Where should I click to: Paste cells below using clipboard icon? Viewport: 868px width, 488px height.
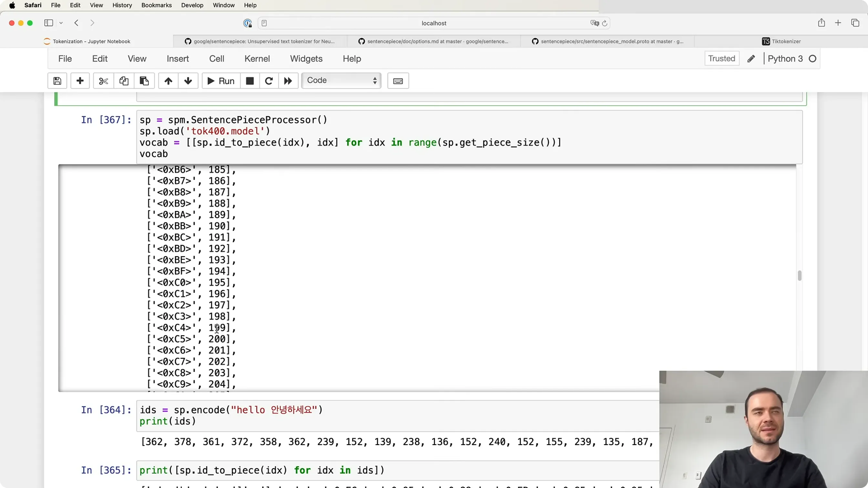tap(144, 81)
